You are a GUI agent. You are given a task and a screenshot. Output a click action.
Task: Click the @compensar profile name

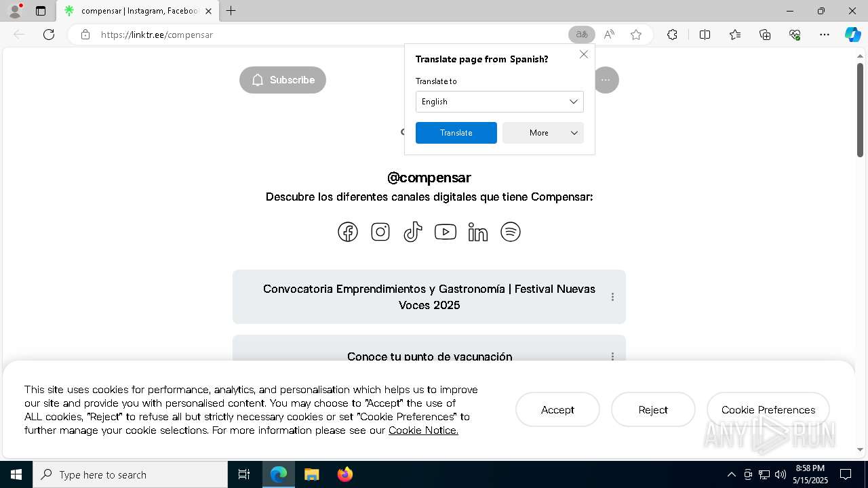tap(429, 178)
